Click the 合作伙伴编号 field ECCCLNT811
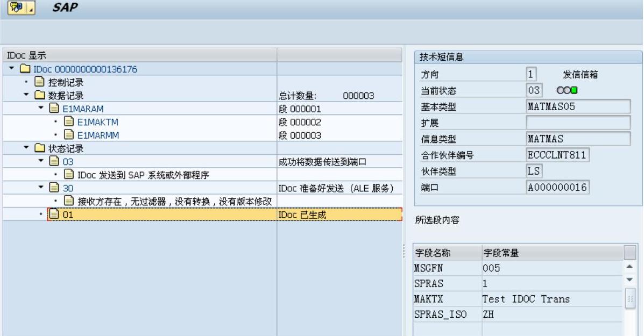The height and width of the screenshot is (336, 644). [x=557, y=155]
